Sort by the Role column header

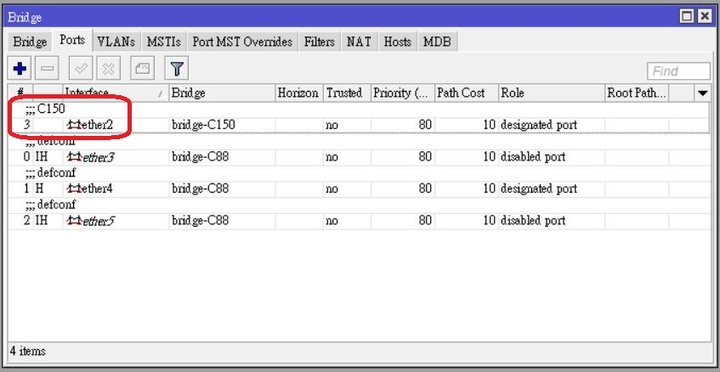[551, 93]
